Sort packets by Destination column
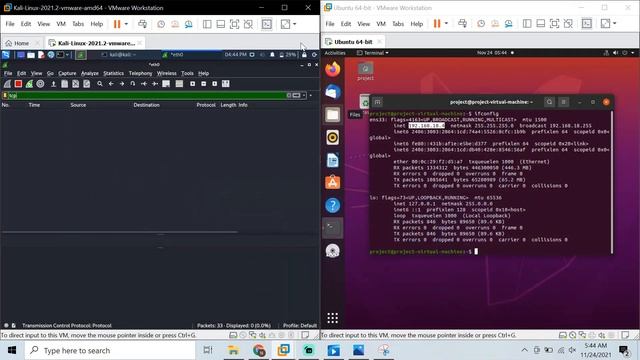640x360 pixels. coord(146,105)
